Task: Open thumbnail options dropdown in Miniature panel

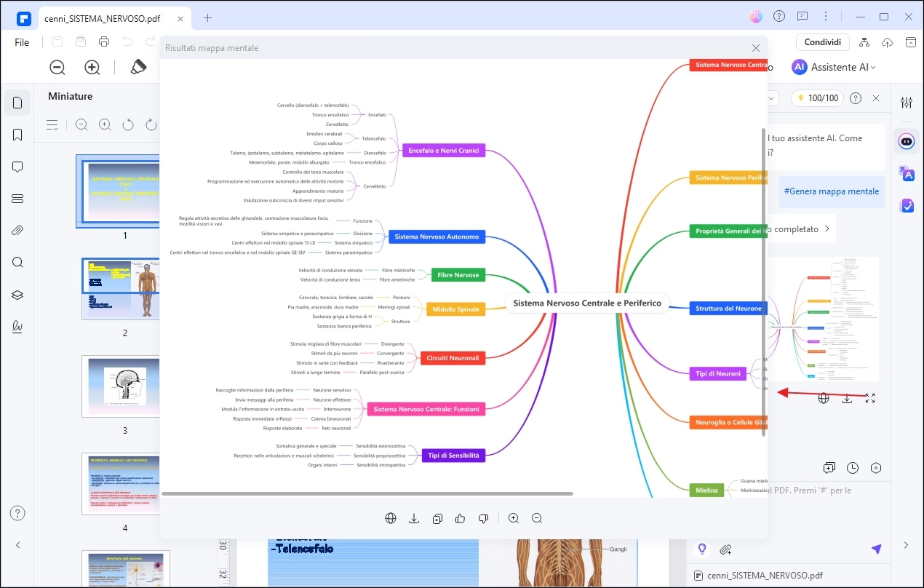Action: pos(52,125)
